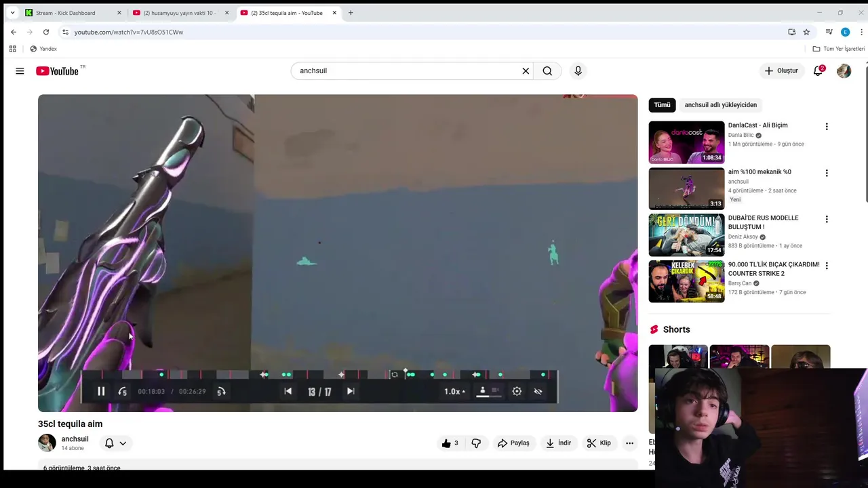Open Deniz Aksoy channel name link
The width and height of the screenshot is (868, 488).
(743, 237)
